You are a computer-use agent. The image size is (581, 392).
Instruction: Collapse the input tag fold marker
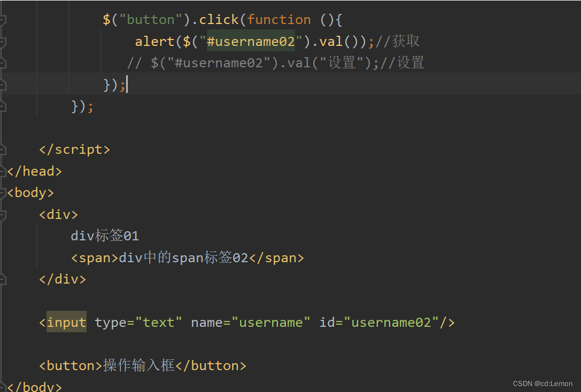pos(3,322)
